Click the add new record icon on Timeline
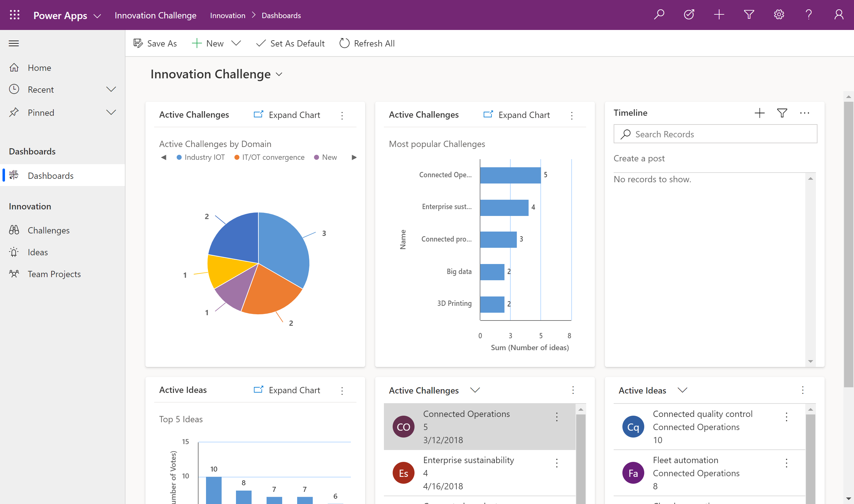854x504 pixels. pos(760,113)
